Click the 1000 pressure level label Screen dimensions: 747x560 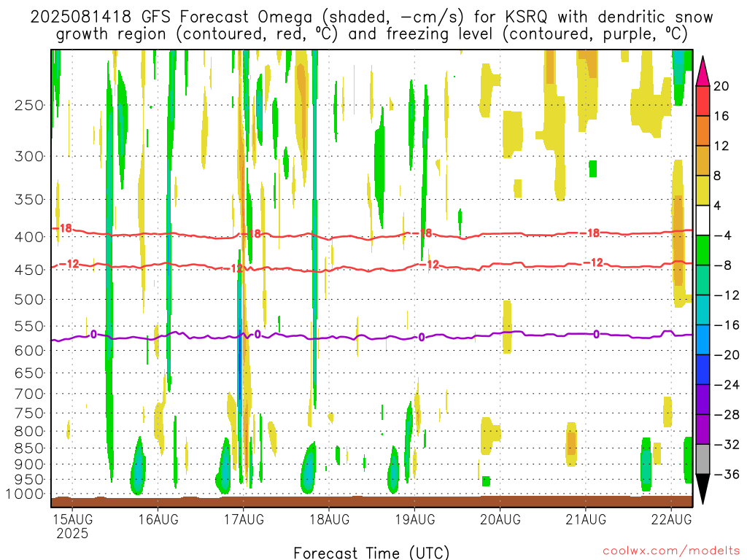pyautogui.click(x=25, y=494)
